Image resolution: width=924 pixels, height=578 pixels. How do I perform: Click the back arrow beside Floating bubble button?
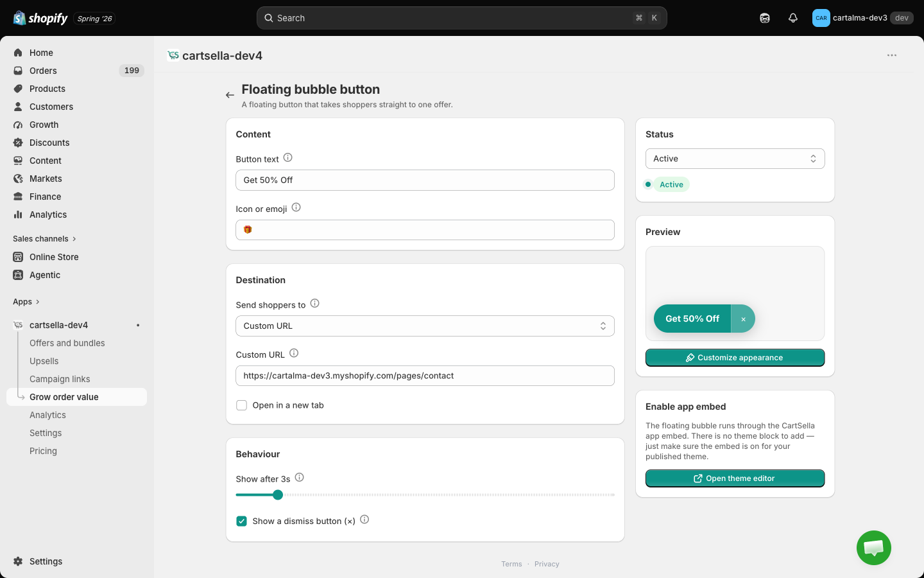230,95
